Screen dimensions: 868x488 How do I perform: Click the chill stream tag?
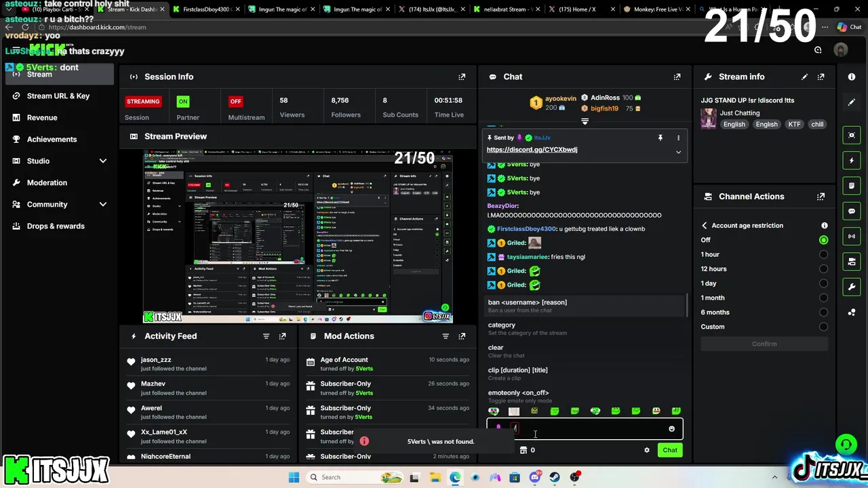[817, 125]
